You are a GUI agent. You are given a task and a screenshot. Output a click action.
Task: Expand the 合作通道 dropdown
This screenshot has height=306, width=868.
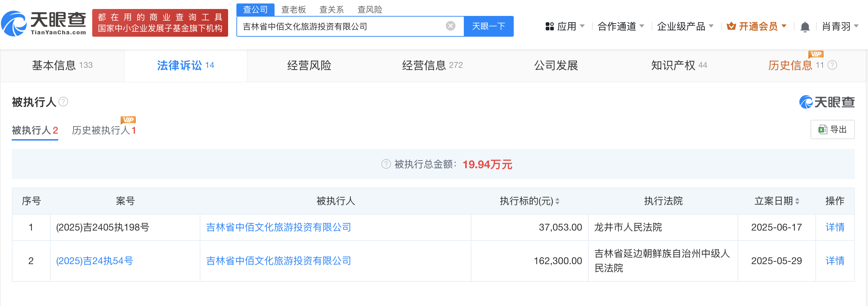tap(620, 26)
